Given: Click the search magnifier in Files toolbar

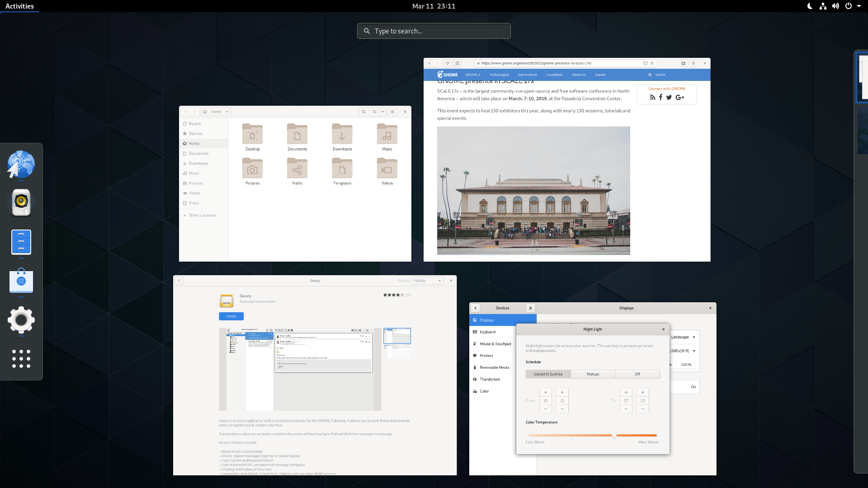Looking at the screenshot, I should tap(363, 112).
